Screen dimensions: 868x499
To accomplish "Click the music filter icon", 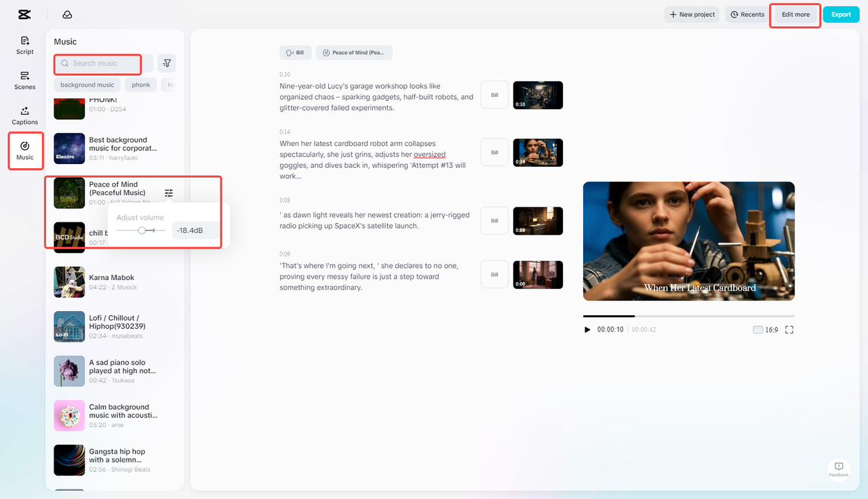I will click(167, 63).
